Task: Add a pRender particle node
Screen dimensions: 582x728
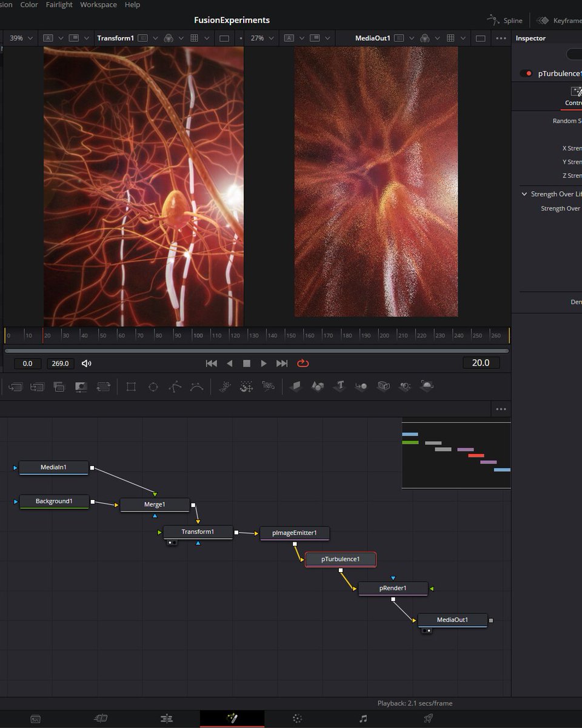Action: pyautogui.click(x=268, y=386)
